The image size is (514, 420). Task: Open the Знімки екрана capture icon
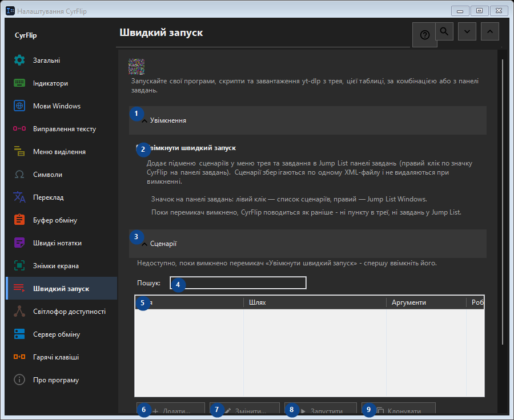(19, 266)
